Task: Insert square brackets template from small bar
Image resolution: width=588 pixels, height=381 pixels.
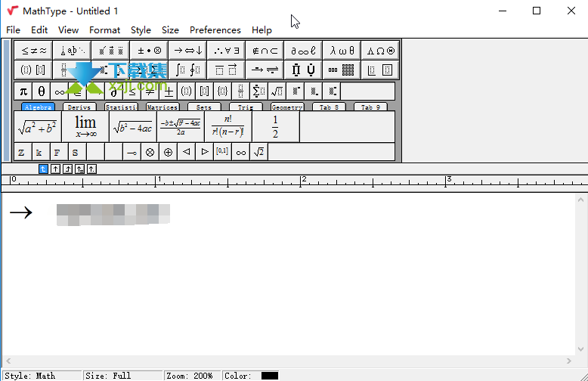Action: pyautogui.click(x=204, y=91)
